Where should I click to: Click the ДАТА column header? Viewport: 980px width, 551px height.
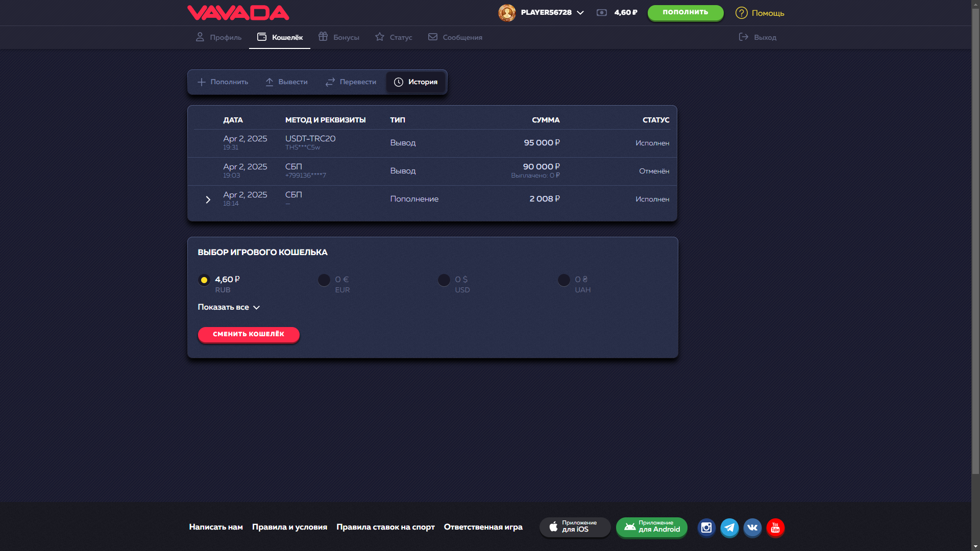233,120
